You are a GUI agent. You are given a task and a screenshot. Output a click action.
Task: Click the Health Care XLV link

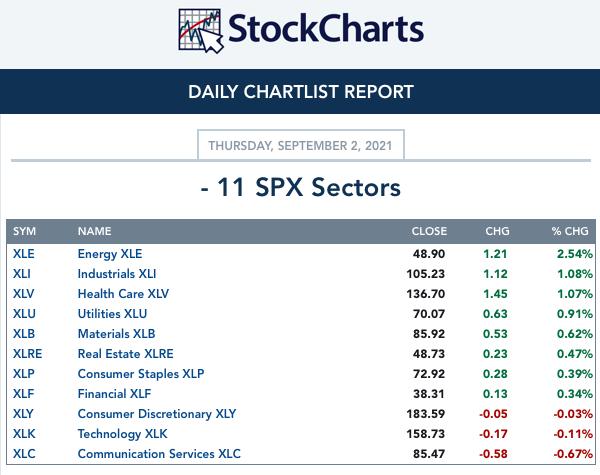click(123, 294)
